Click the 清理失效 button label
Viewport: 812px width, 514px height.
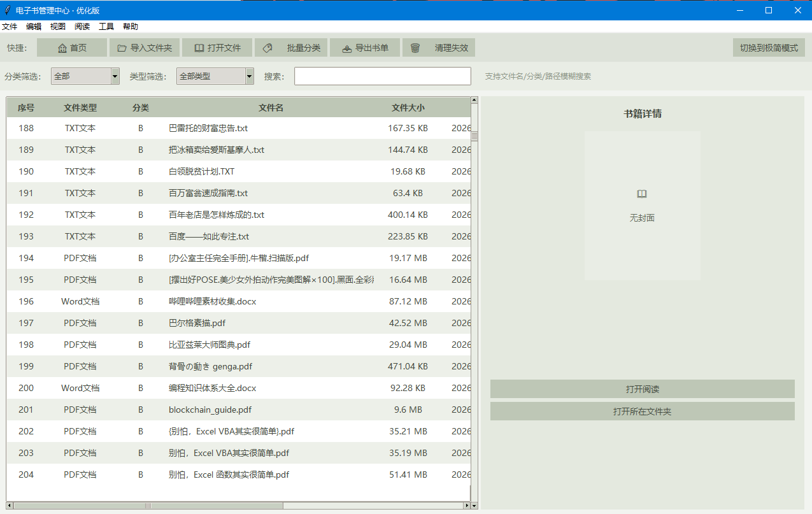(x=452, y=48)
